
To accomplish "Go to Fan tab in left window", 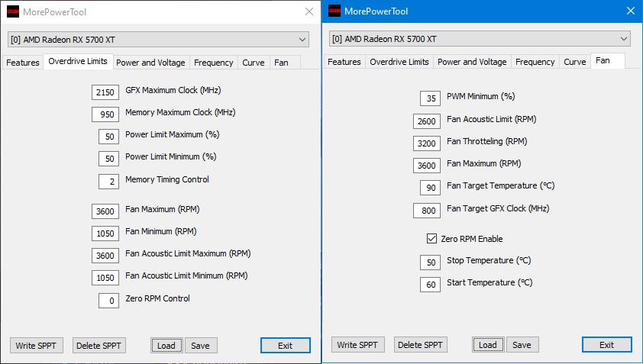I will 281,63.
